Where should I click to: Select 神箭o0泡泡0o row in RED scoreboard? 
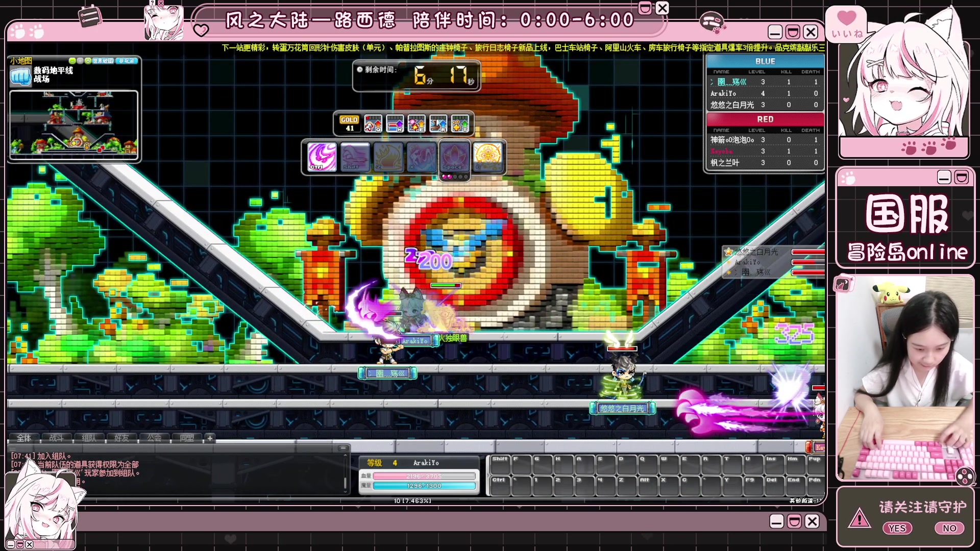tap(765, 140)
